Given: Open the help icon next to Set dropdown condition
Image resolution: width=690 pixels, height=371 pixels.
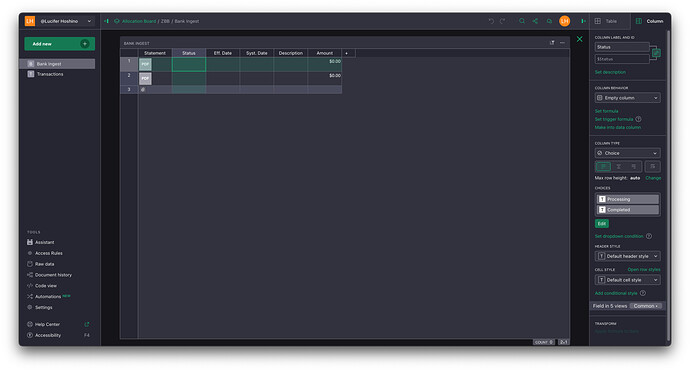Looking at the screenshot, I should click(x=649, y=236).
